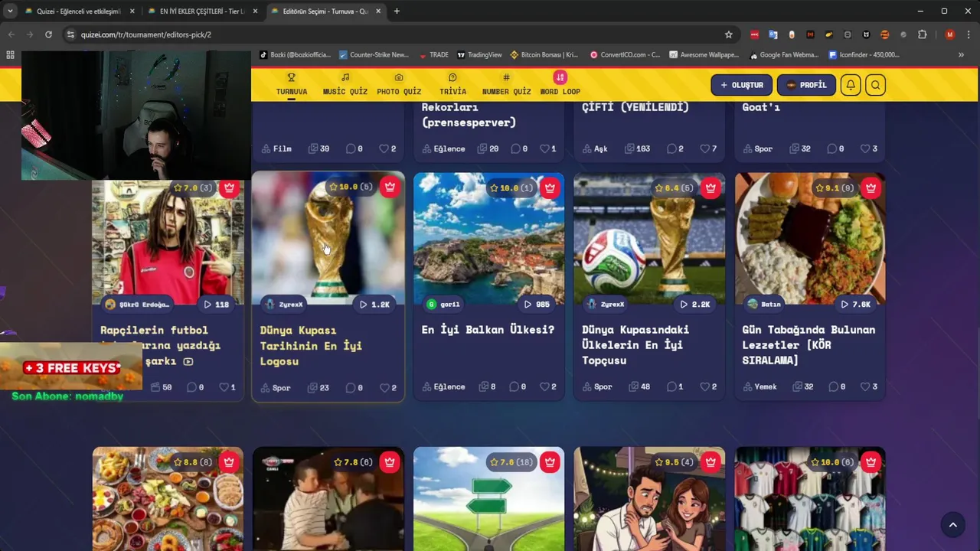Open the Profil button

806,85
